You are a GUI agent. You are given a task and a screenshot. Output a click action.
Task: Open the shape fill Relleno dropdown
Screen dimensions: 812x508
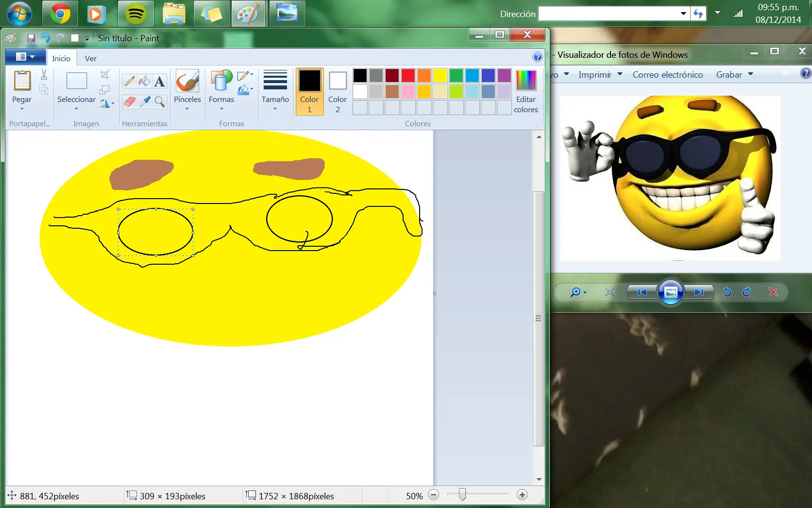(x=246, y=90)
